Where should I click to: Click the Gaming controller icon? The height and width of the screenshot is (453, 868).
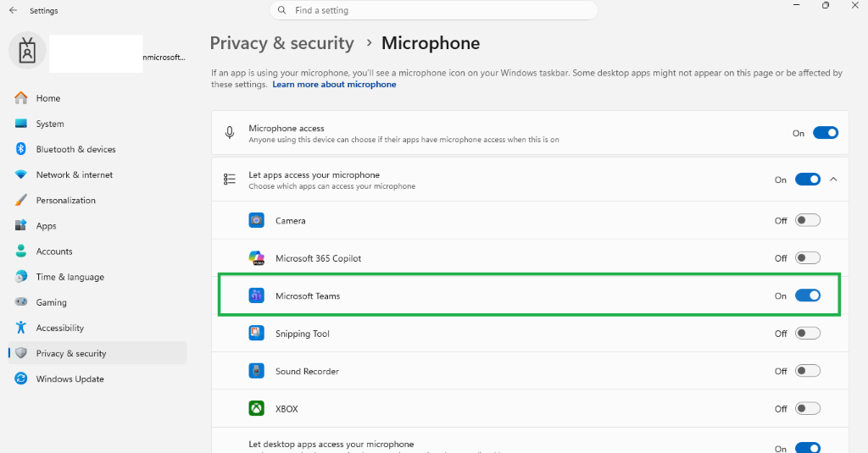point(21,302)
